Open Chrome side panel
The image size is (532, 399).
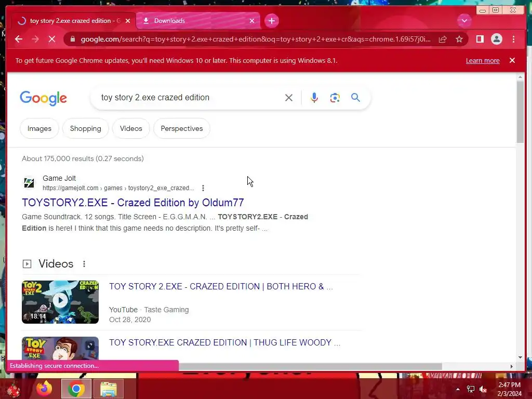(x=480, y=39)
